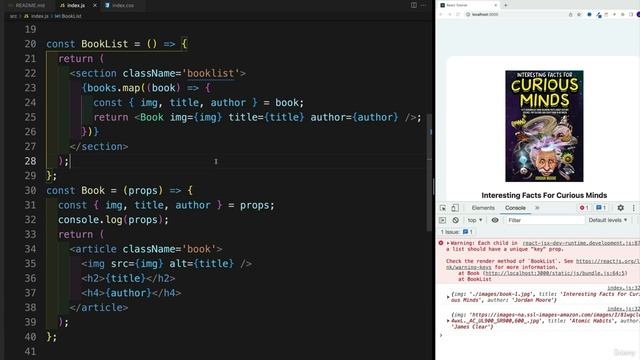Image resolution: width=640 pixels, height=360 pixels.
Task: Click the share icon in the address bar
Action: point(570,14)
